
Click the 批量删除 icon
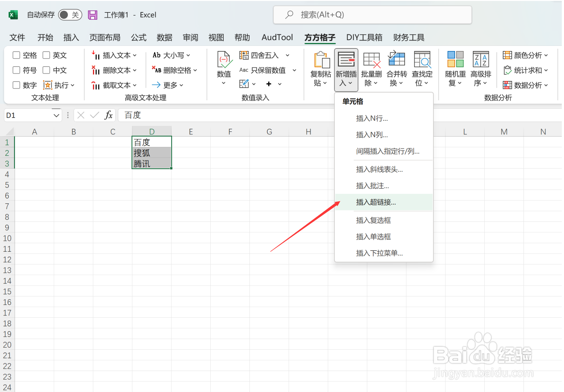[x=372, y=60]
